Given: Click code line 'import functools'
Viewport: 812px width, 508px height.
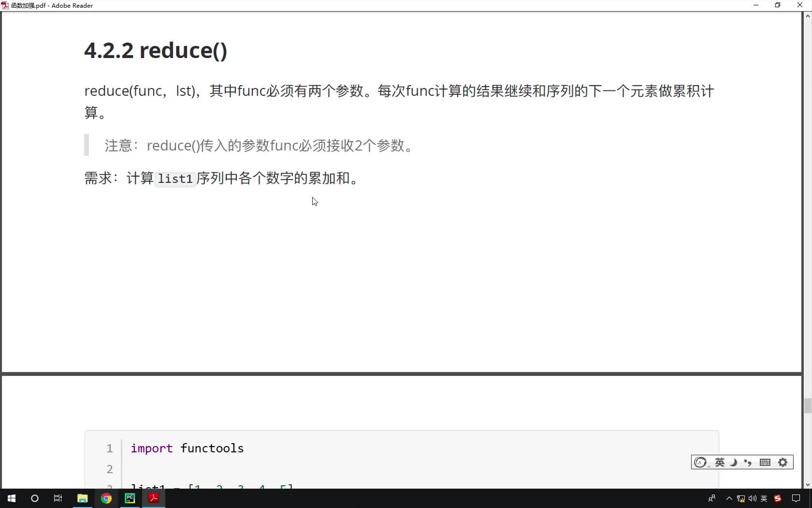Looking at the screenshot, I should click(x=187, y=448).
